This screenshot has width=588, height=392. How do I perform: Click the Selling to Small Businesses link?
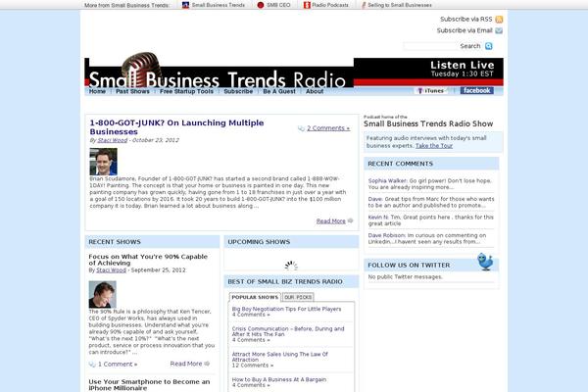click(x=400, y=5)
